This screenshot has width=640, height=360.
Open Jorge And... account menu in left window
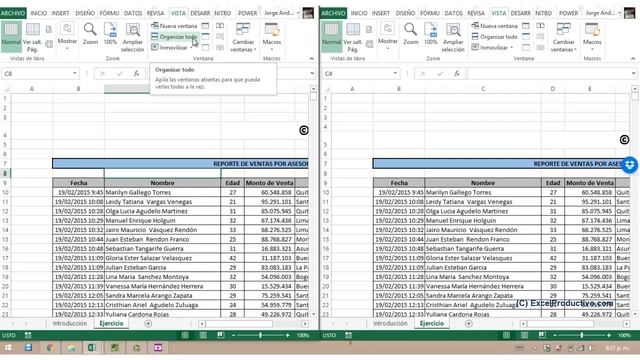point(282,13)
